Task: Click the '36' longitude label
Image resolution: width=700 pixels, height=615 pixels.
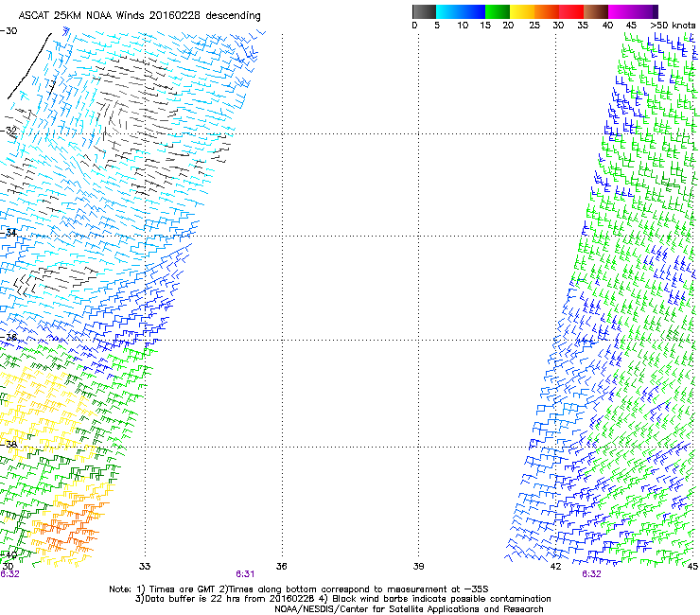Action: pos(281,567)
